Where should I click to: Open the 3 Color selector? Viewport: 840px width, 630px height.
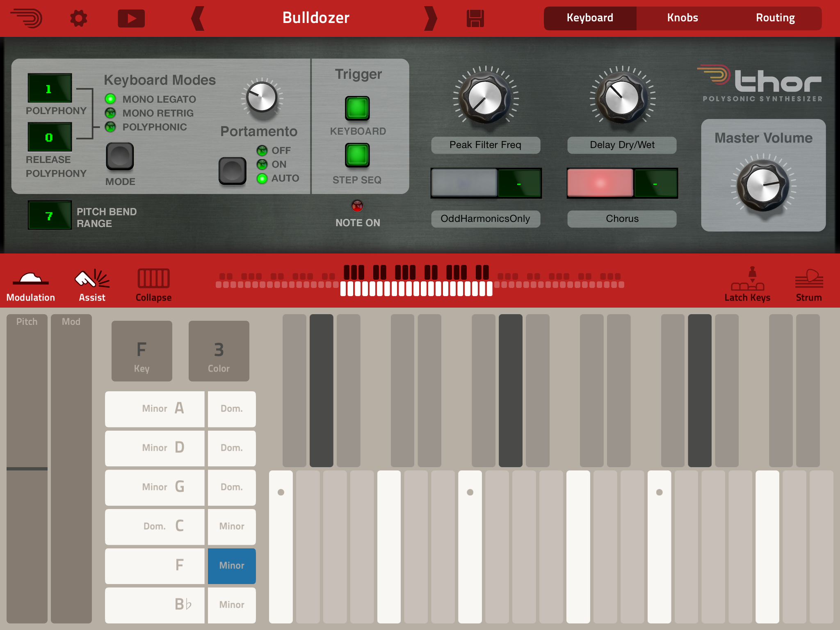[x=219, y=351]
